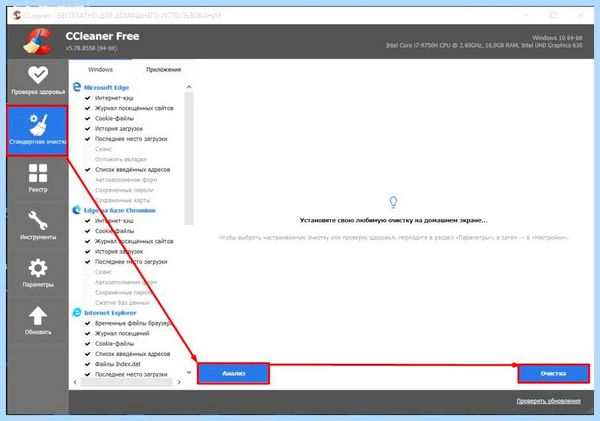Collapse the Internet Explorer group header

[x=110, y=312]
